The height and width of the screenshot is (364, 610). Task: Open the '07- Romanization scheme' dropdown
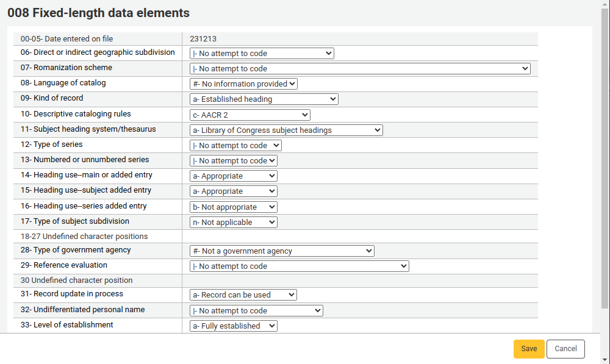359,68
